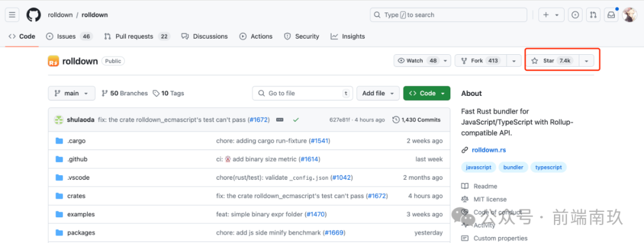The height and width of the screenshot is (243, 644).
Task: Click the folder icon beside packages
Action: (59, 233)
